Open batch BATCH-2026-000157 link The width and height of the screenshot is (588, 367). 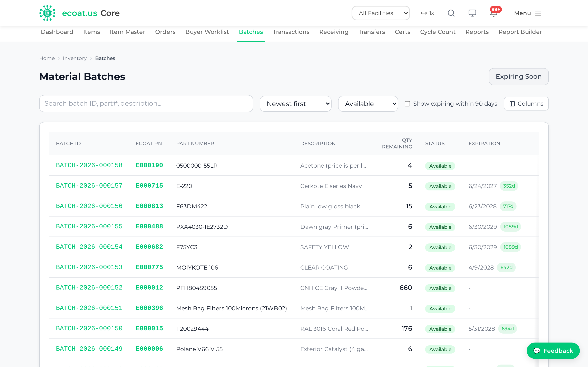click(89, 186)
